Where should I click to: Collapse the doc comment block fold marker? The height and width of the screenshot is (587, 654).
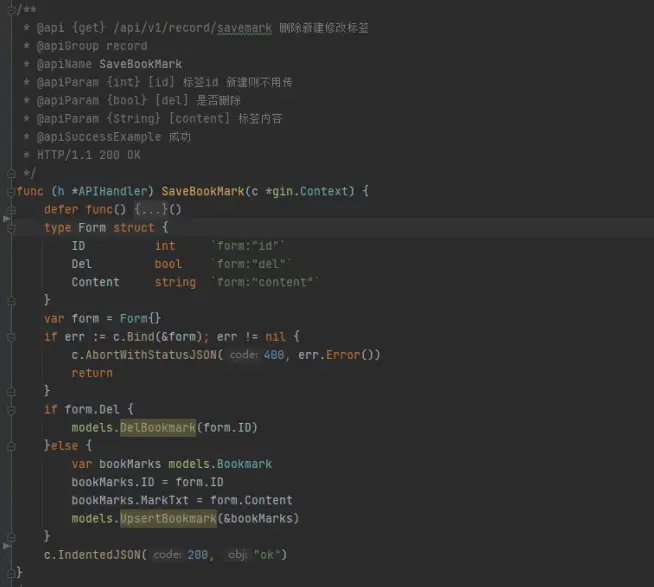click(x=10, y=9)
